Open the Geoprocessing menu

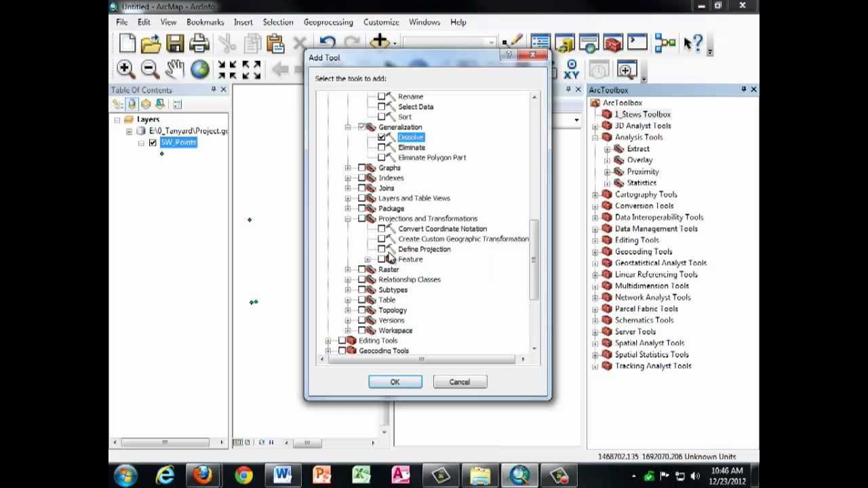328,22
